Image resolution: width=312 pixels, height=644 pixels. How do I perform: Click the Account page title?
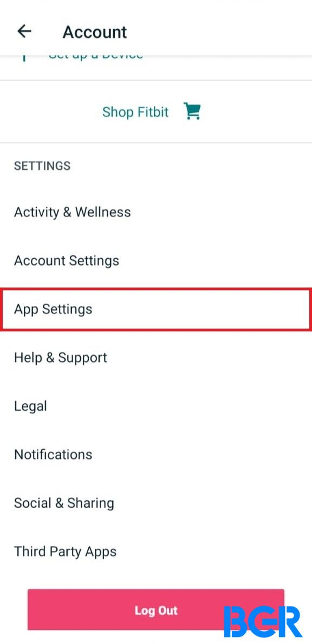95,32
